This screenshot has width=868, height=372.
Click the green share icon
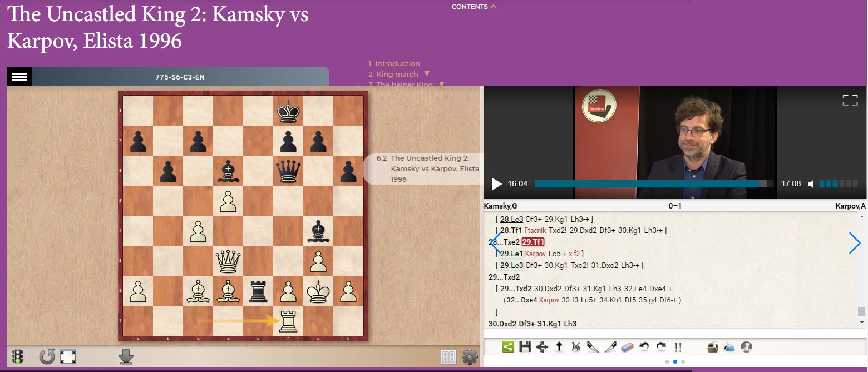click(x=507, y=347)
